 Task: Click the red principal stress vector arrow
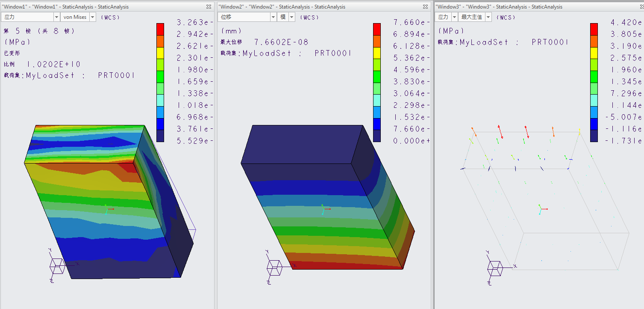point(500,131)
